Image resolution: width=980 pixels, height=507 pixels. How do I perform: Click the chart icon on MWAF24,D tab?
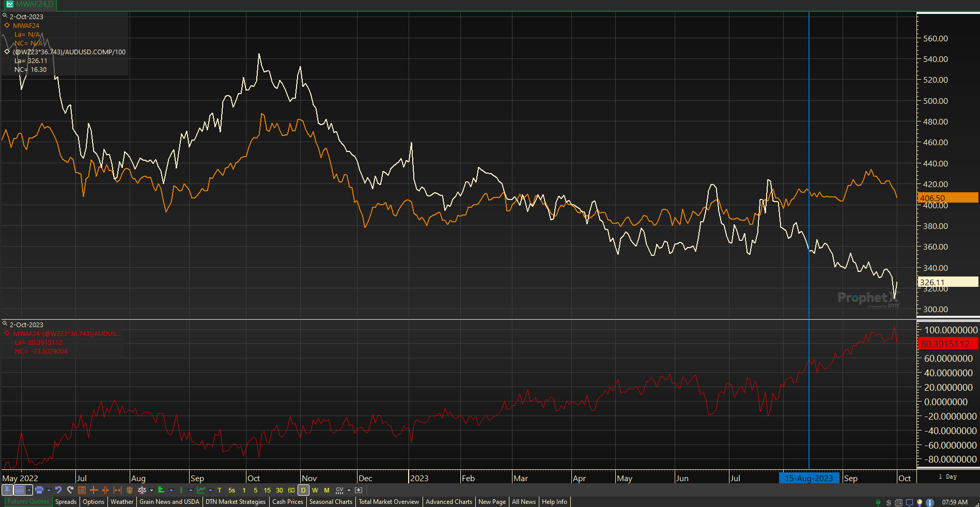(9, 4)
